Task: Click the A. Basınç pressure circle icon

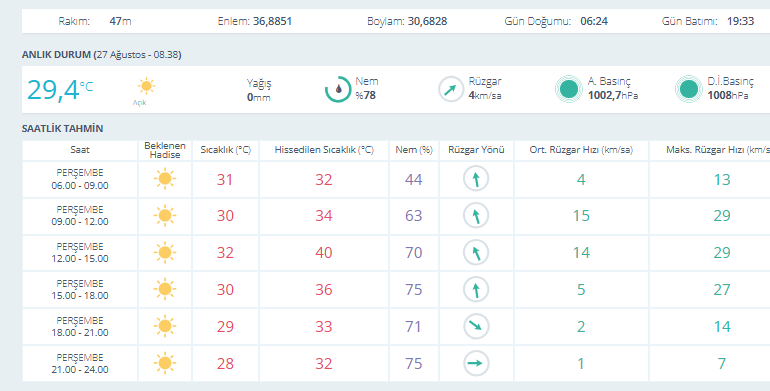Action: coord(569,89)
